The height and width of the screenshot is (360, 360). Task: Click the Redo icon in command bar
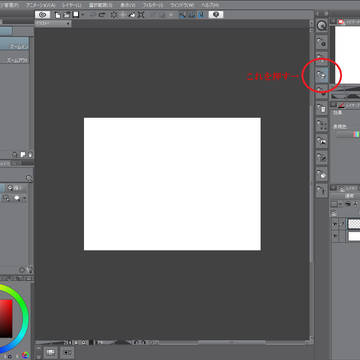point(102,15)
